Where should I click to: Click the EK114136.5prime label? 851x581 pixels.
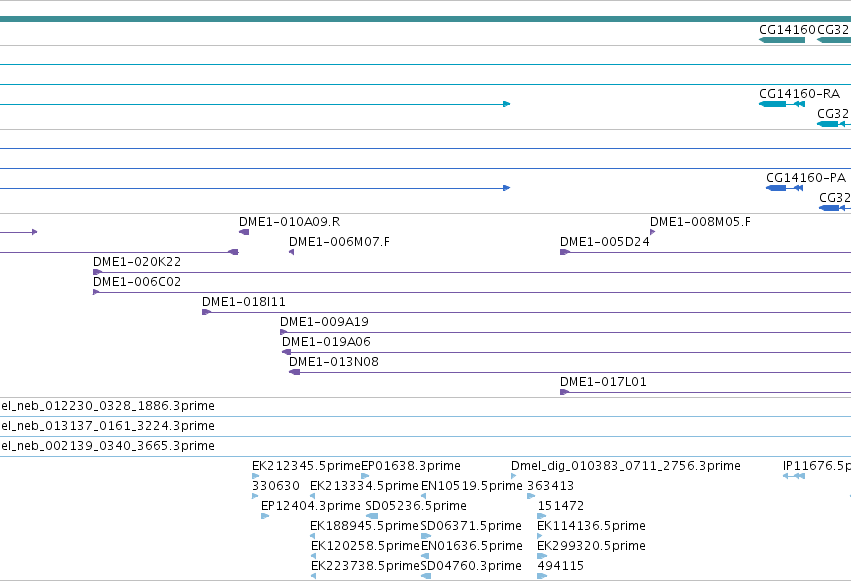point(591,526)
